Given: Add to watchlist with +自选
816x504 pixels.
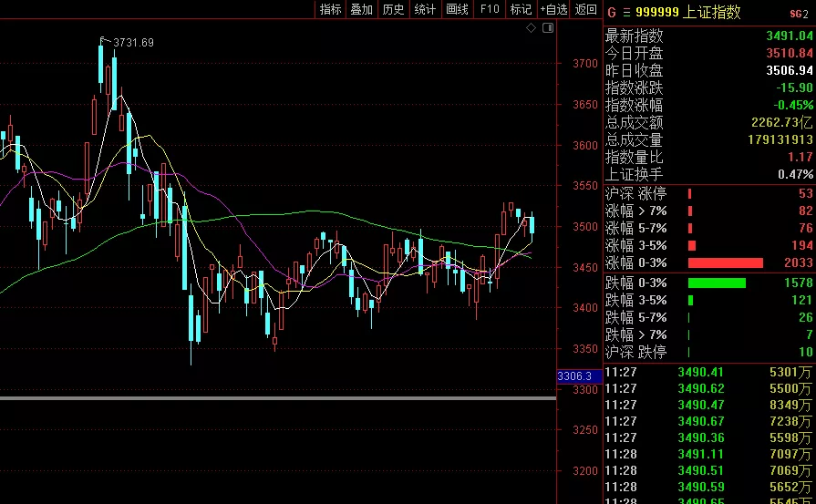Looking at the screenshot, I should point(553,9).
